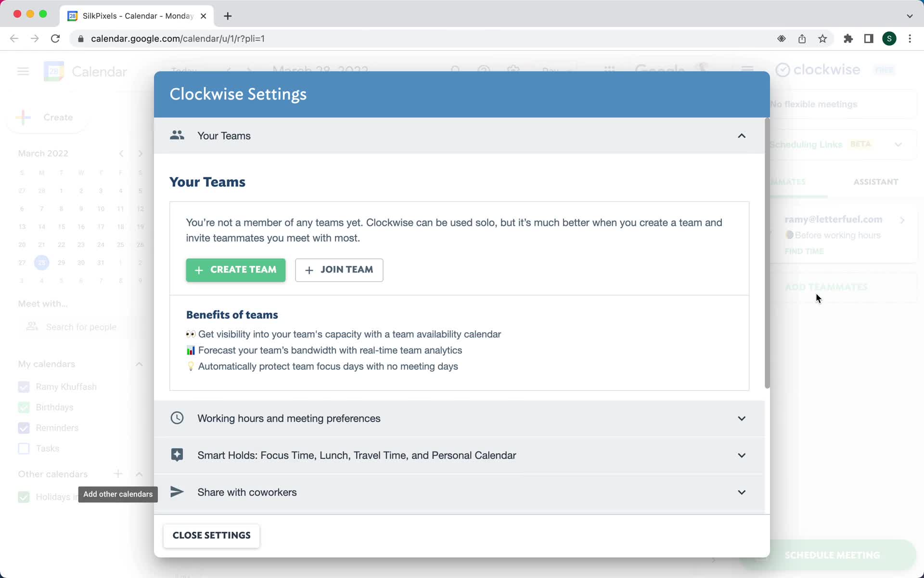Toggle the Birthdays calendar checkbox

[x=24, y=407]
